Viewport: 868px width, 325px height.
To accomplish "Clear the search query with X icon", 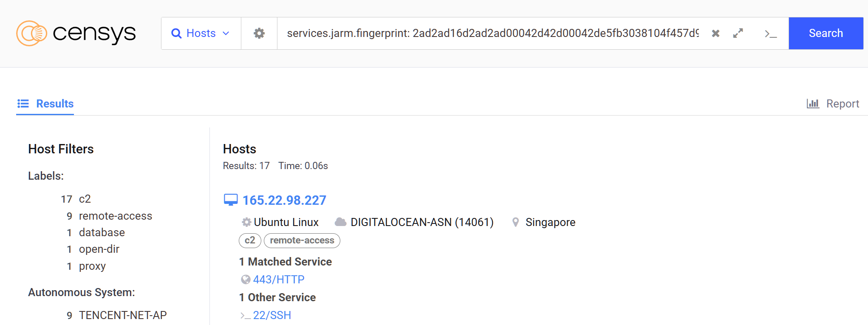I will 715,33.
